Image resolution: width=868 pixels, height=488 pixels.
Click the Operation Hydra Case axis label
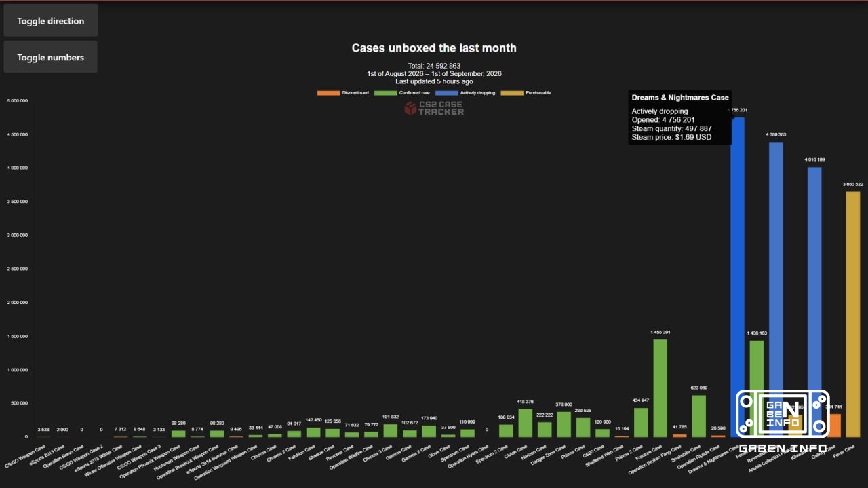[470, 455]
